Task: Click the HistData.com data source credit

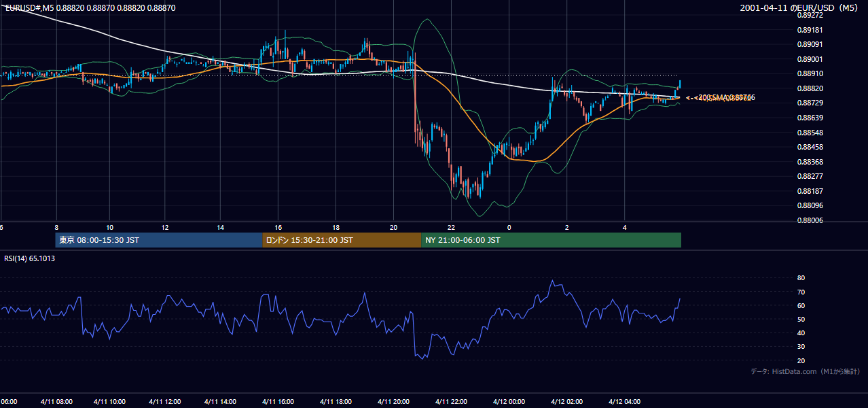Action: [x=806, y=371]
